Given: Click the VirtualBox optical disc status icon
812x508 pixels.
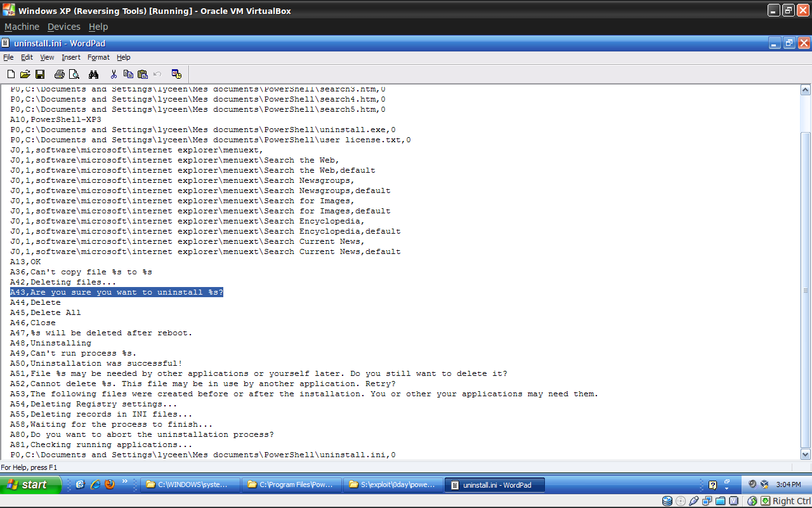Looking at the screenshot, I should tap(681, 501).
